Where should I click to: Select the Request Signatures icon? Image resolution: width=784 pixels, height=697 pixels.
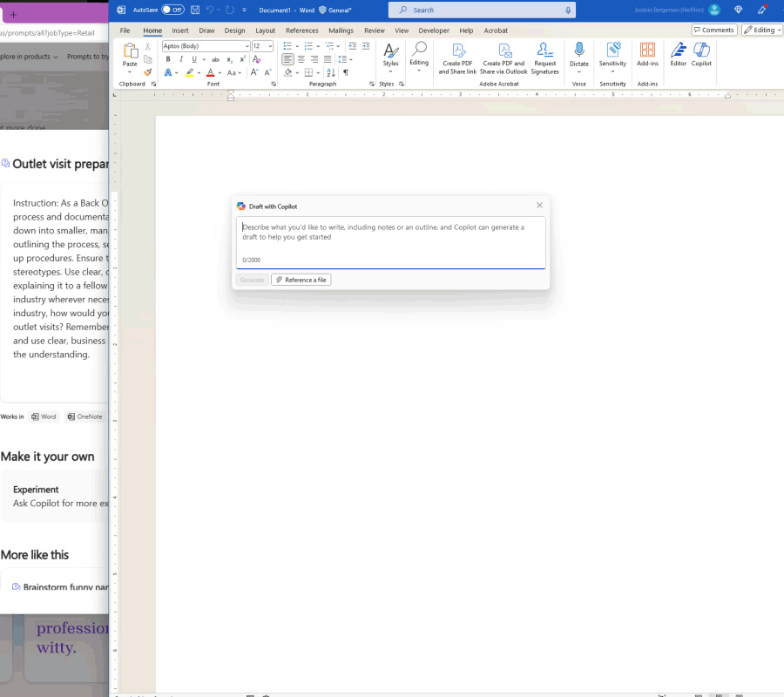[544, 55]
